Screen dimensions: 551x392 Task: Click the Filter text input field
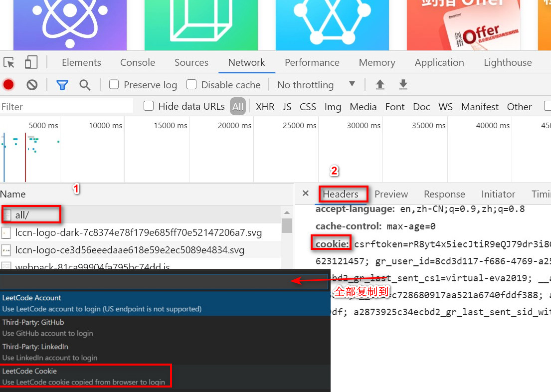pyautogui.click(x=67, y=107)
